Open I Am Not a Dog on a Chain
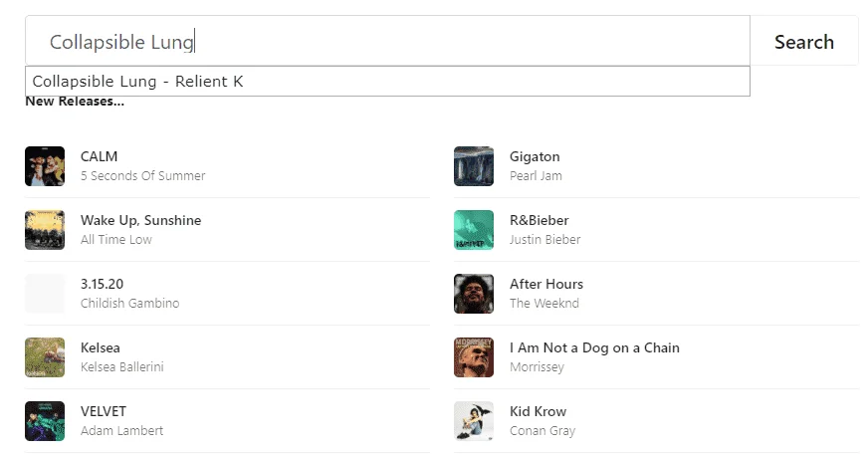 point(594,347)
